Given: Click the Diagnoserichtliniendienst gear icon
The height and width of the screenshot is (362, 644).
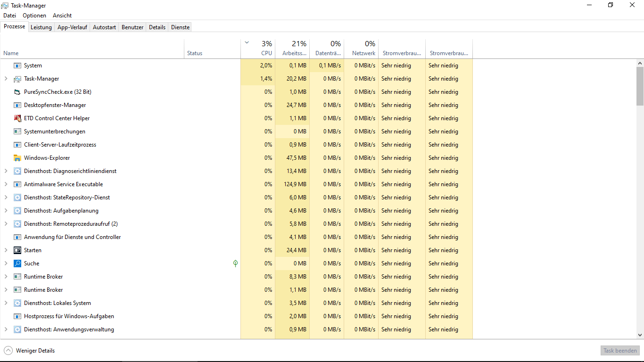Looking at the screenshot, I should pyautogui.click(x=17, y=171).
